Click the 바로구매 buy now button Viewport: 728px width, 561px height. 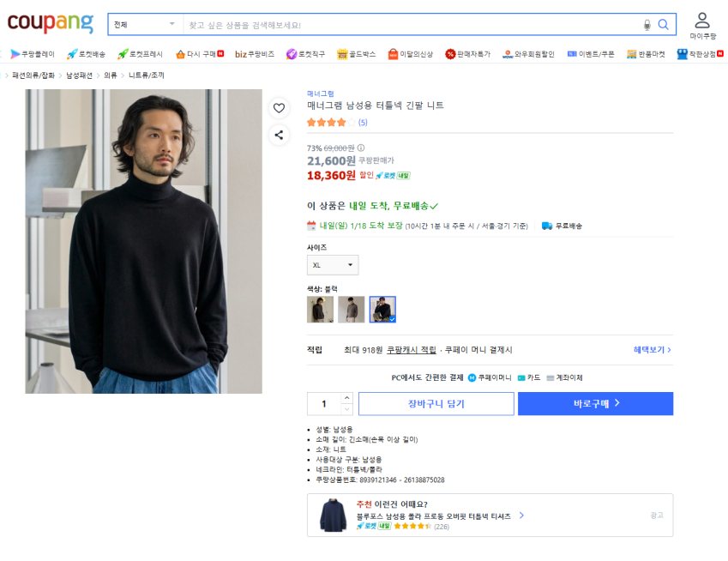tap(595, 404)
